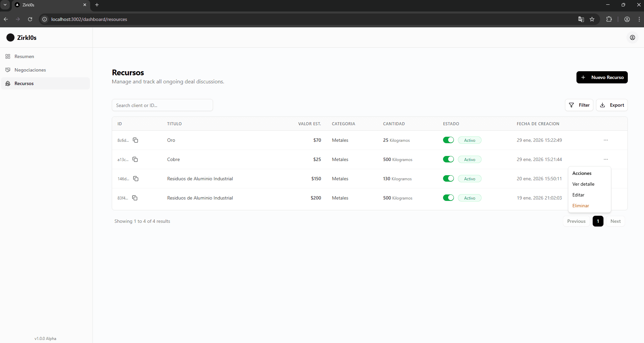Image resolution: width=644 pixels, height=343 pixels.
Task: Collapse the Cobre row actions menu
Action: (x=606, y=159)
